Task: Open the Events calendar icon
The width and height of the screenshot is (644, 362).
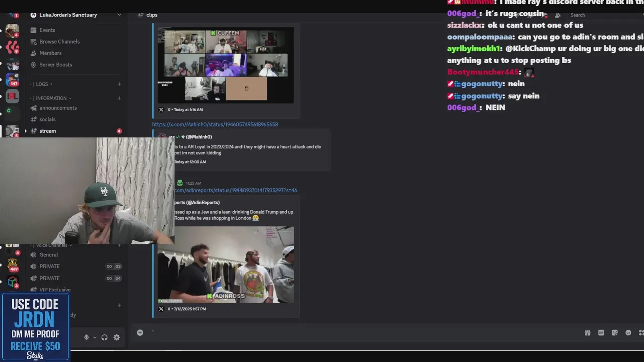Action: tap(34, 30)
